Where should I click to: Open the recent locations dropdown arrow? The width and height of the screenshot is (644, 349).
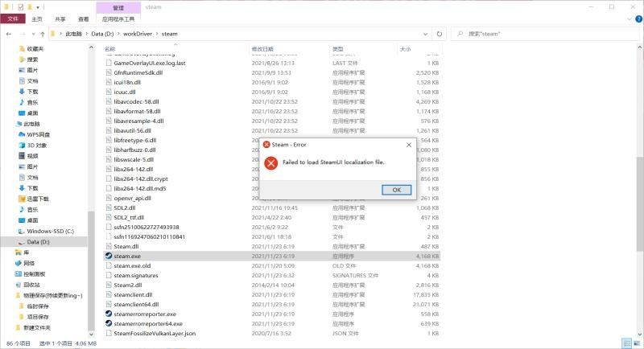(x=33, y=34)
